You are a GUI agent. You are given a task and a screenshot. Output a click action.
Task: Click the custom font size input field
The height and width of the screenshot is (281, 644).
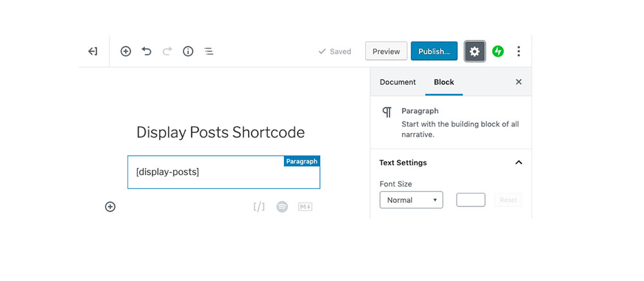point(471,200)
